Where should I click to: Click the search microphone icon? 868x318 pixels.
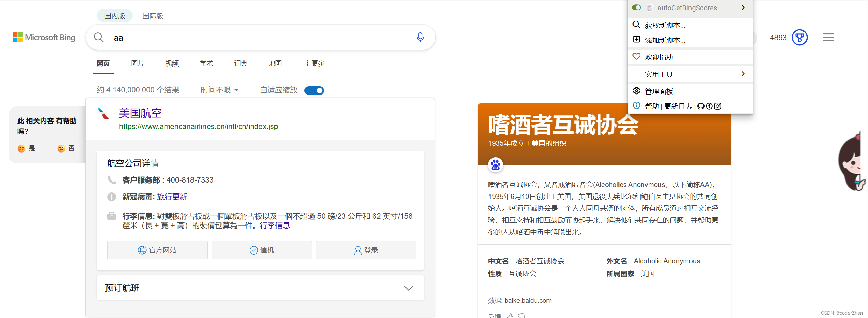[x=420, y=37]
